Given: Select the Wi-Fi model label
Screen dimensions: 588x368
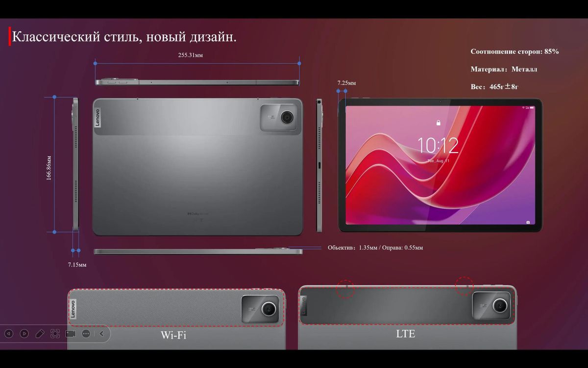Looking at the screenshot, I should click(x=173, y=335).
